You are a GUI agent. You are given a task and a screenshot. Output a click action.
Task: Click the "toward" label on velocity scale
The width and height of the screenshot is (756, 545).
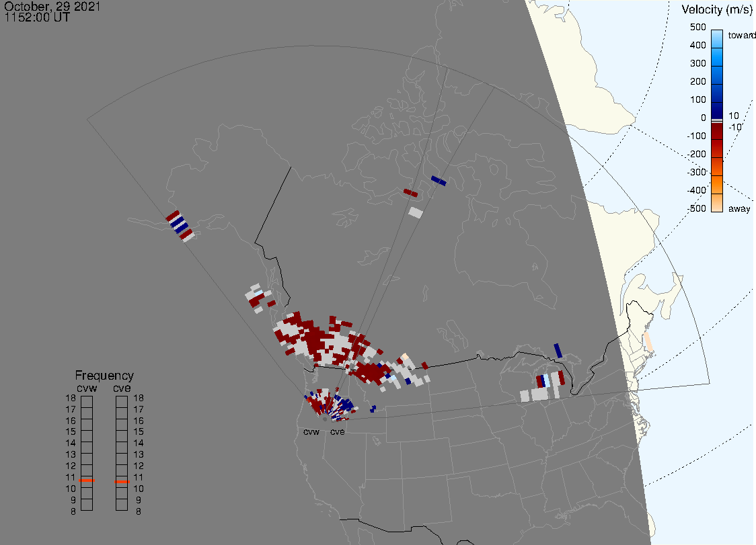[x=741, y=35]
